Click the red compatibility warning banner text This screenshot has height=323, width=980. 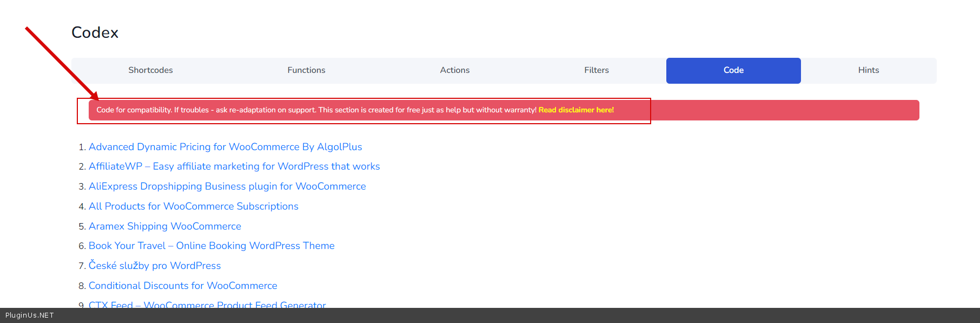[x=316, y=110]
